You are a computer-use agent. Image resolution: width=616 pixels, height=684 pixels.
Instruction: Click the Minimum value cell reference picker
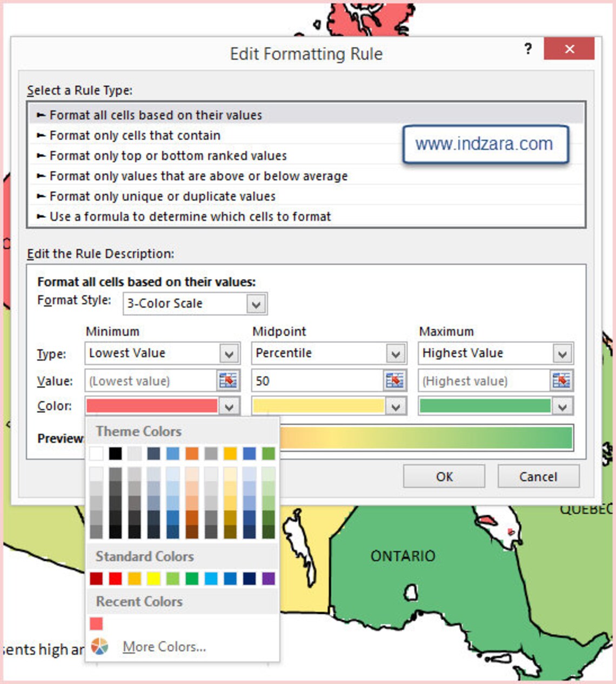point(227,381)
